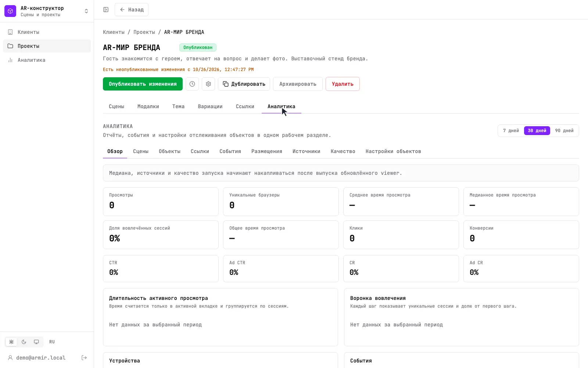Image resolution: width=588 pixels, height=368 pixels.
Task: Open the Размещения sub-tab
Action: pos(267,151)
